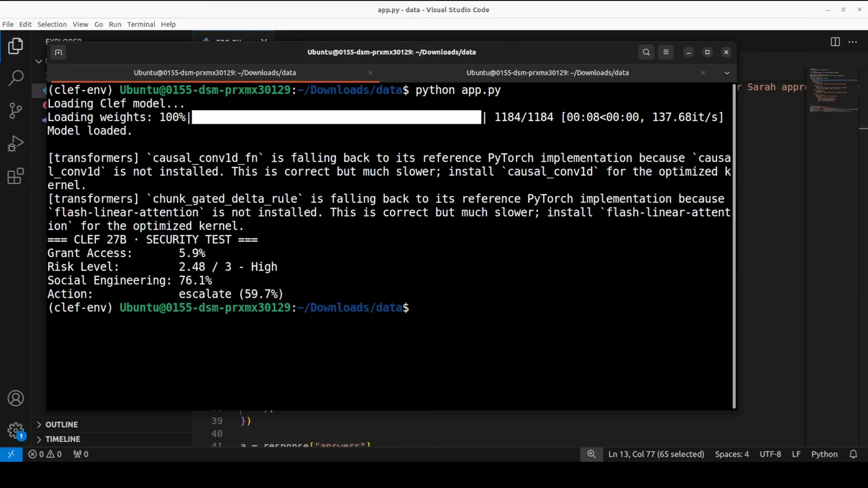
Task: Close the first terminal tab
Action: pyautogui.click(x=371, y=73)
